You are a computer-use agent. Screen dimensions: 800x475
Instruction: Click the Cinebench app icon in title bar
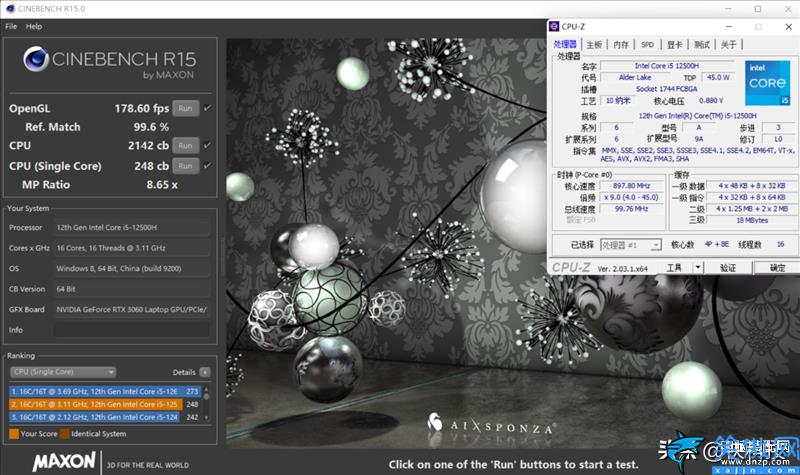10,9
